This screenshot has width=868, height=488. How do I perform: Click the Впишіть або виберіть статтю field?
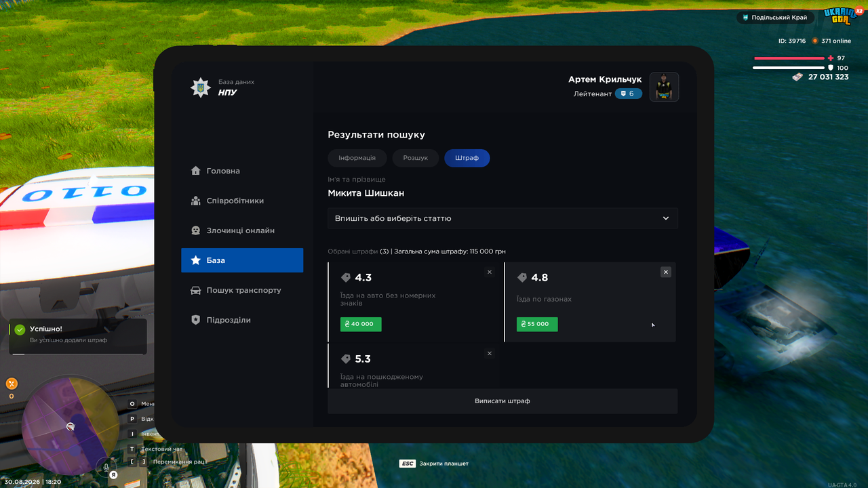(x=502, y=218)
